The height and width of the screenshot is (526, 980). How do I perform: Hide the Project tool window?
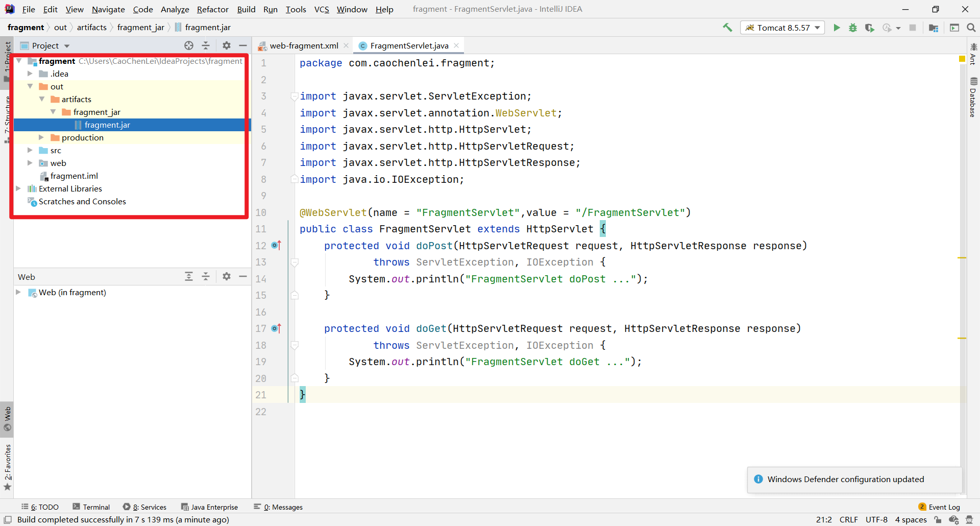[x=243, y=45]
